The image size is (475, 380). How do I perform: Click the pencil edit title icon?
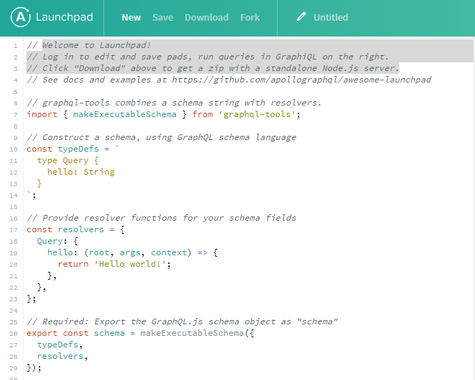301,17
